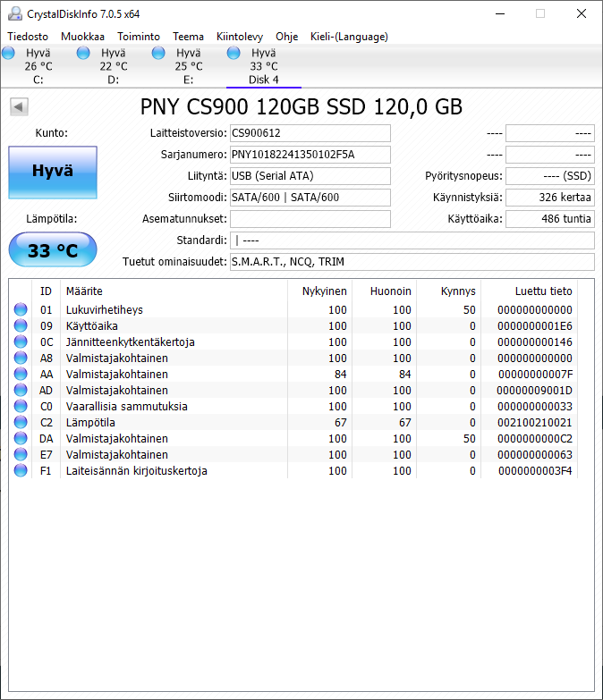Select the blue status orb for drive D:
The image size is (603, 700).
pos(83,53)
